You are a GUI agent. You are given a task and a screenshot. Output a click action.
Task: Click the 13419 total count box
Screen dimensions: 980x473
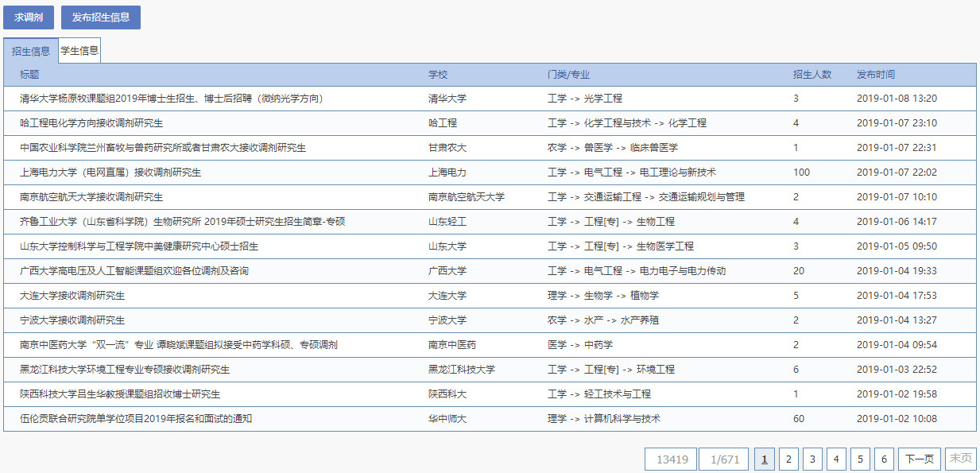(671, 459)
